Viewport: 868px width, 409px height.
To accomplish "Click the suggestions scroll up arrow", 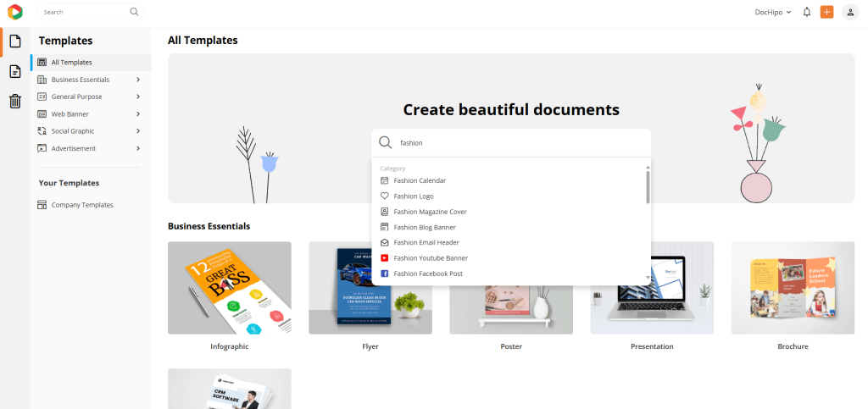I will point(648,167).
